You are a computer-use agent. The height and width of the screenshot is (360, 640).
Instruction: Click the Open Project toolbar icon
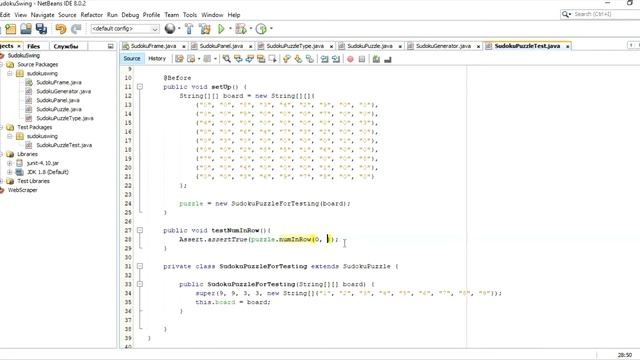26,29
